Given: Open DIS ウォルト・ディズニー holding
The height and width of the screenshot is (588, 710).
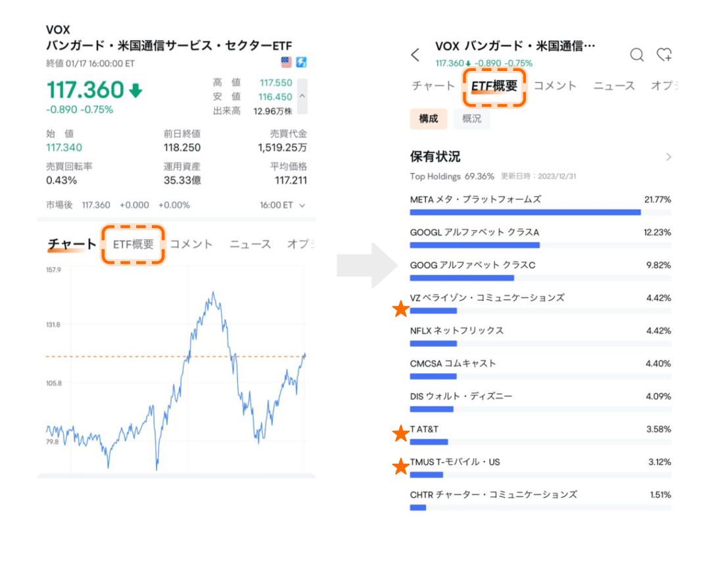Looking at the screenshot, I should point(540,401).
